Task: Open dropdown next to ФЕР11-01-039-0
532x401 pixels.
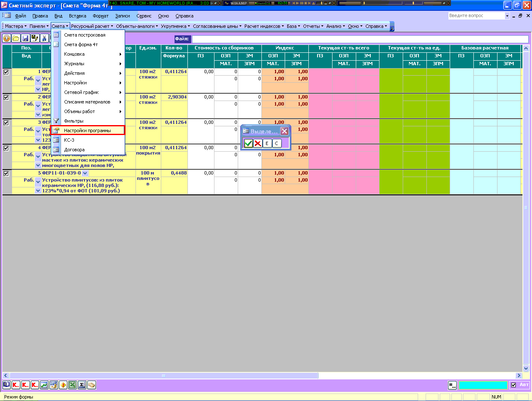Action: (85, 173)
